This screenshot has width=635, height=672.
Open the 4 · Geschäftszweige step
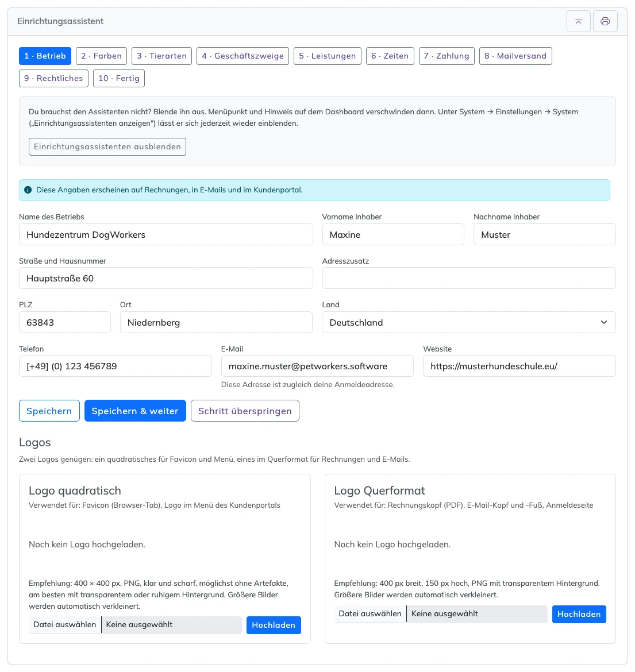point(243,56)
